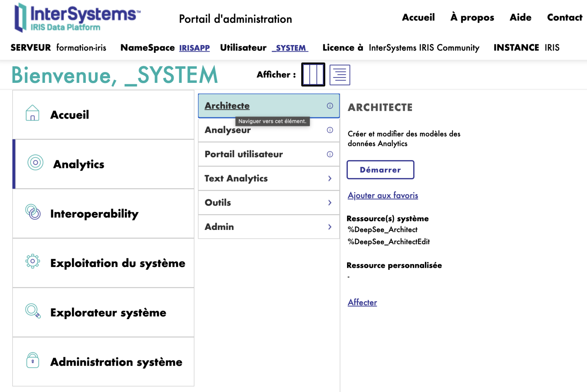587x392 pixels.
Task: Click the Explorateur système magnifier icon
Action: coord(33,311)
